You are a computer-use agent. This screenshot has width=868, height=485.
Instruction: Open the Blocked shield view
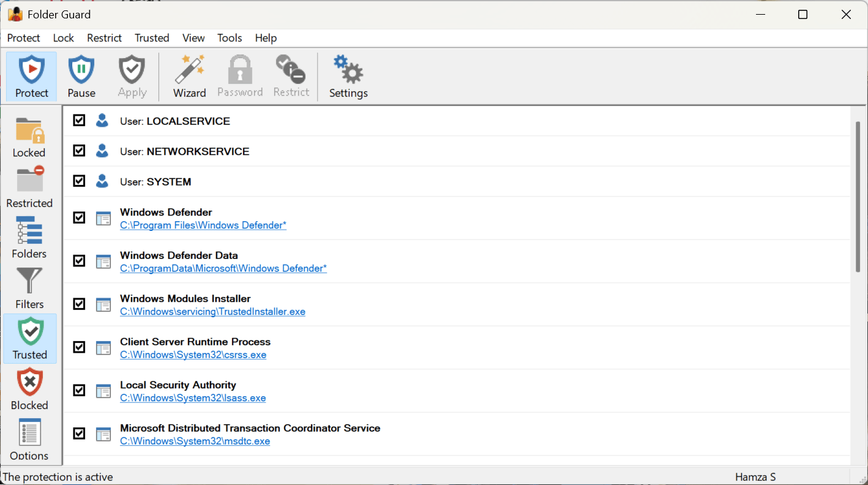coord(29,389)
